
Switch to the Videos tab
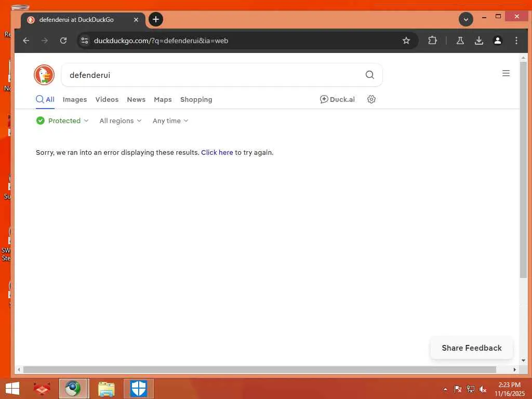(x=107, y=99)
